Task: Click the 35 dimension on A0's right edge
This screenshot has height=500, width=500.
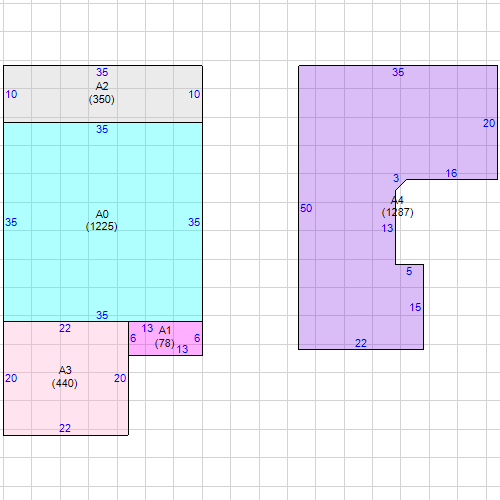Action: click(194, 222)
